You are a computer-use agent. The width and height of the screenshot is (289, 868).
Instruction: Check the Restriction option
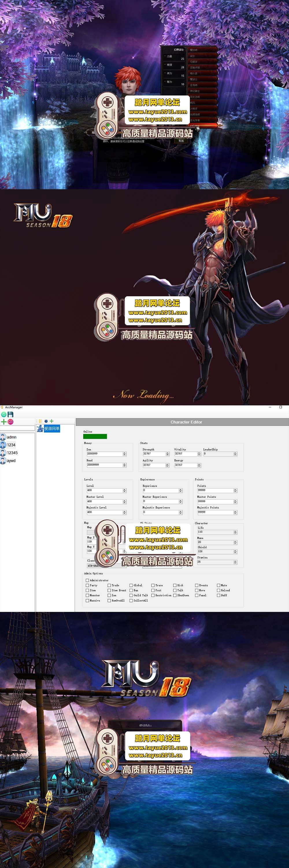153,595
